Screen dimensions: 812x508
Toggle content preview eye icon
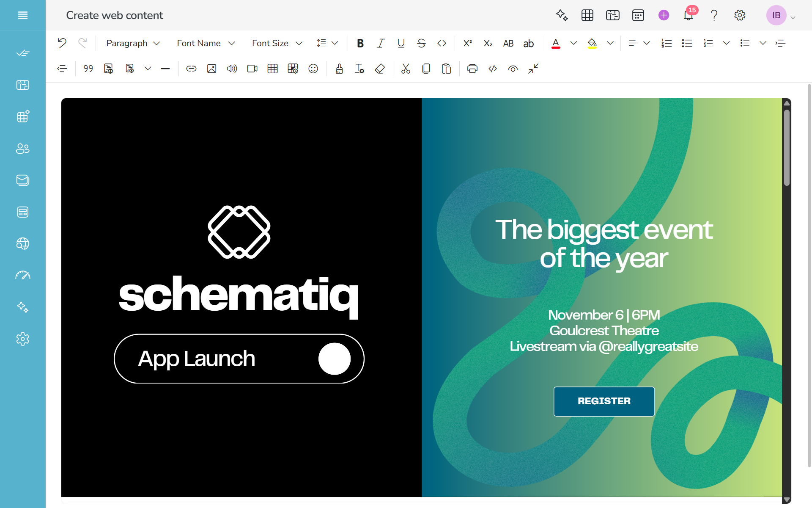[x=513, y=69]
